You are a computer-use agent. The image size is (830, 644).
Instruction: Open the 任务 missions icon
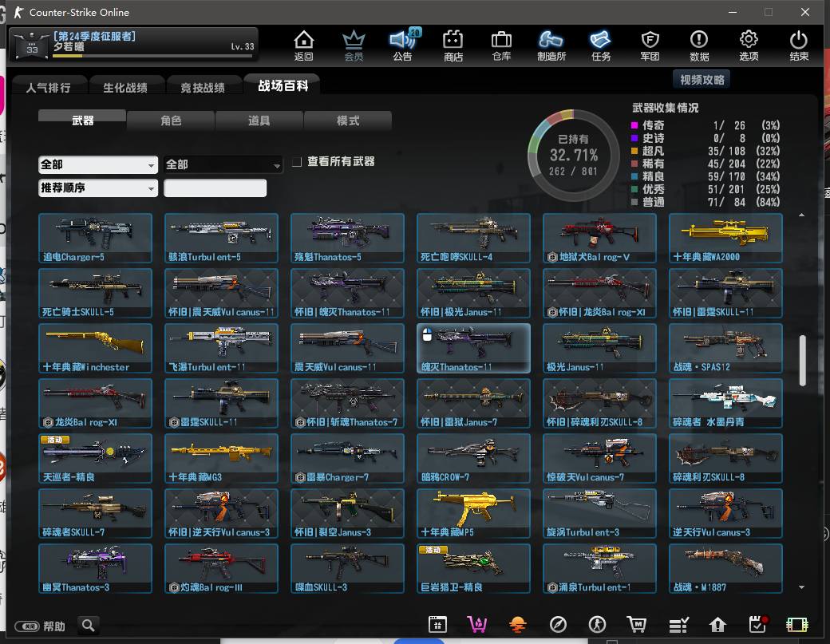[x=601, y=45]
